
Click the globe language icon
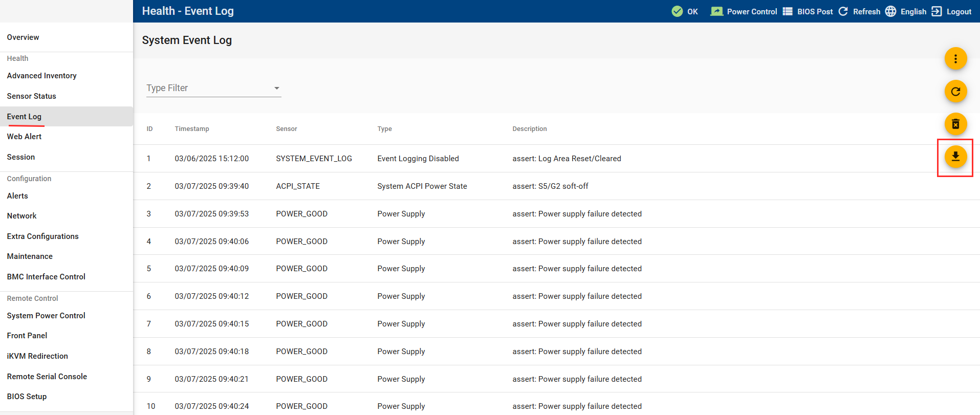(x=890, y=11)
